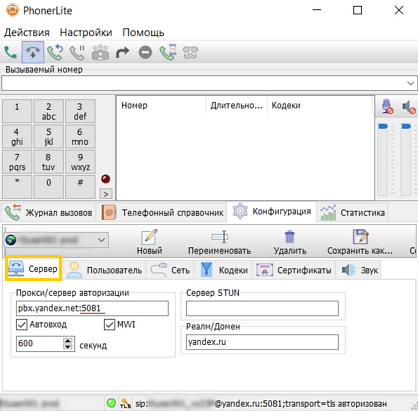418x411 pixels.
Task: Click dial pad key 9 wxyz
Action: coord(80,162)
